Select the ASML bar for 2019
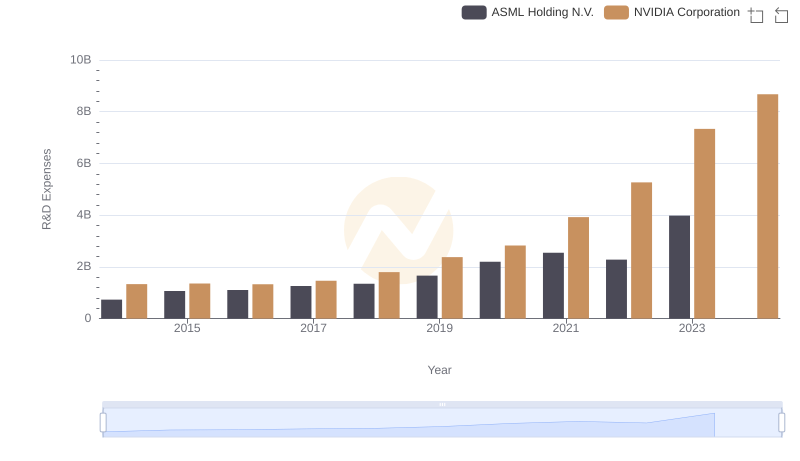This screenshot has width=800, height=461. click(x=427, y=297)
